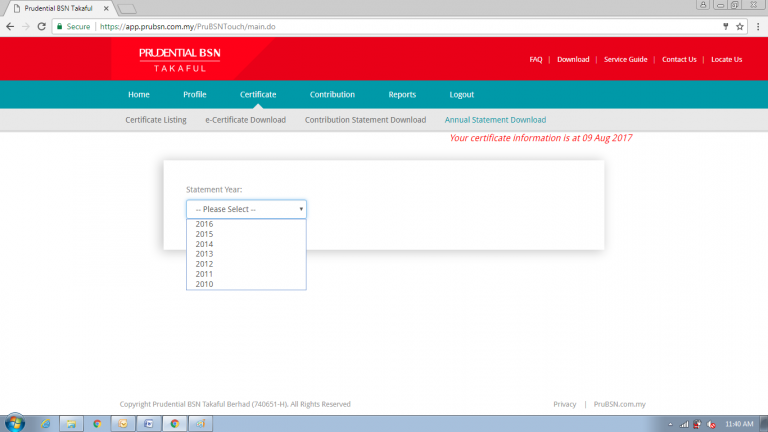The image size is (768, 432).
Task: Choose 2013 in the statement year list
Action: [205, 254]
